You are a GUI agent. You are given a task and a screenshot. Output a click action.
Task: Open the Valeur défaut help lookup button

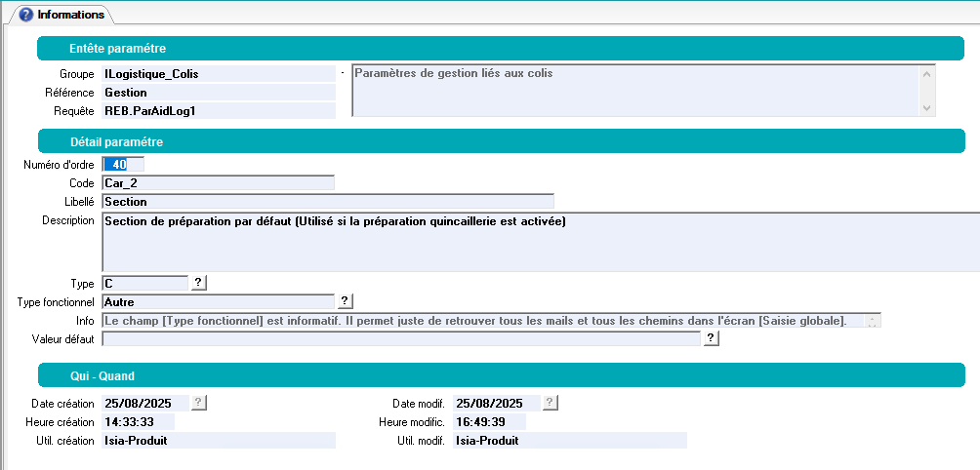(x=711, y=338)
